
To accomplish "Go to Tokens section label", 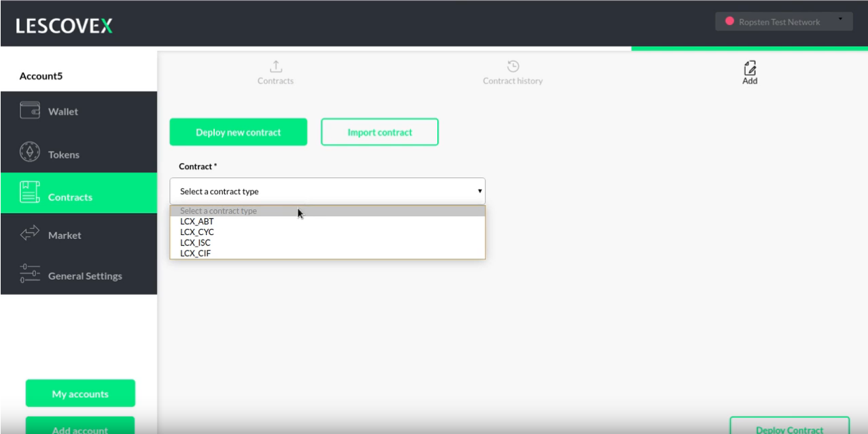I will [x=64, y=155].
